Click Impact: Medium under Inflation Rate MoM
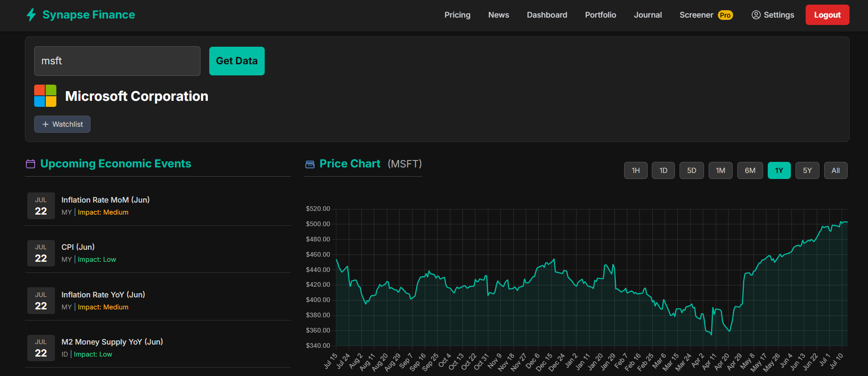 coord(103,212)
